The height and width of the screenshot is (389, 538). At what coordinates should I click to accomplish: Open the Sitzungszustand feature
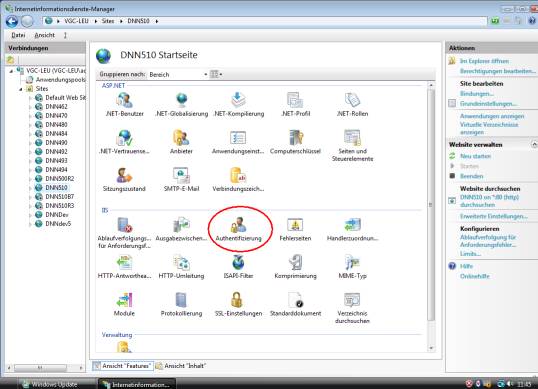[124, 180]
